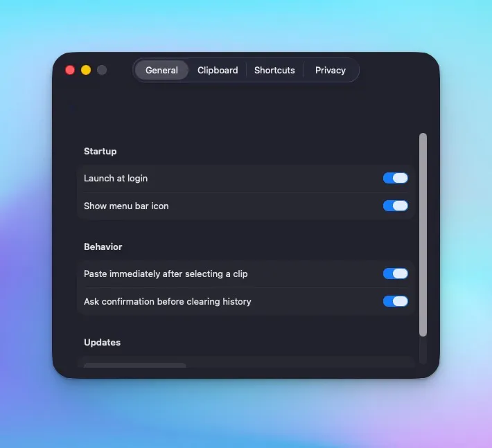Viewport: 492px width, 448px height.
Task: Click Paste immediately after selecting a clip text
Action: point(166,274)
